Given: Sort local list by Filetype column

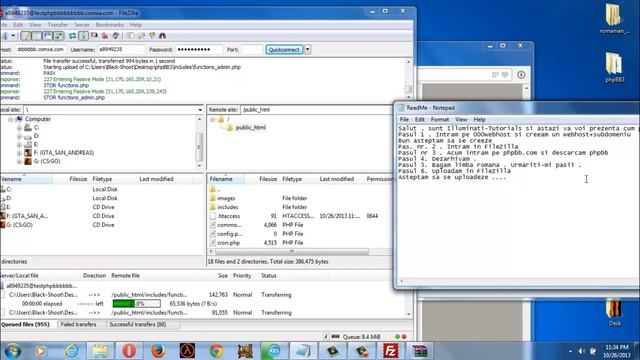Looking at the screenshot, I should [102, 179].
